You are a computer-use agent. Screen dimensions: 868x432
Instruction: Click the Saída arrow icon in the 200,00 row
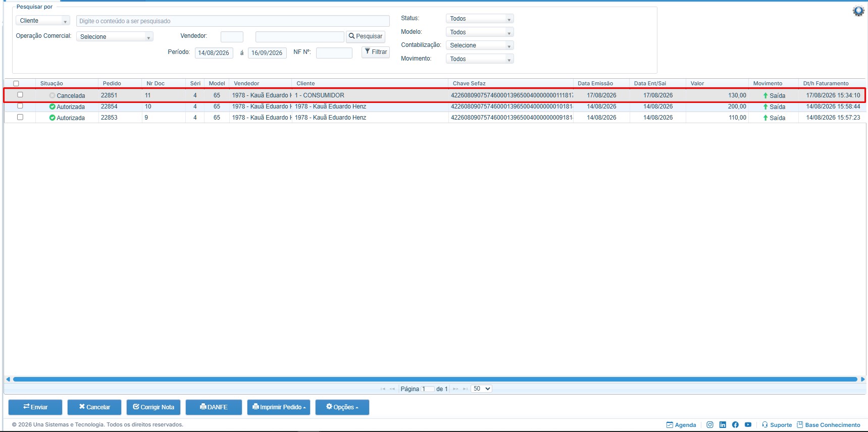(x=765, y=106)
